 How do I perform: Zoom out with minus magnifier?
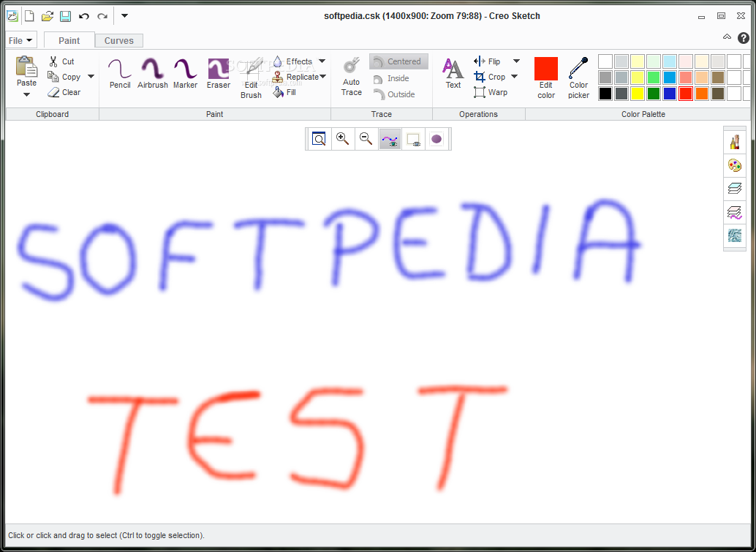click(366, 139)
